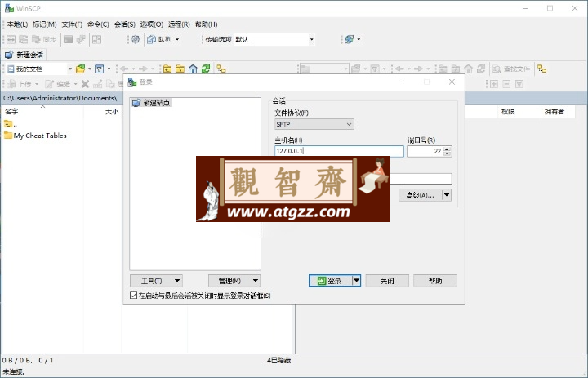Select the 新建会话 session tab
Image resolution: width=588 pixels, height=378 pixels.
pos(24,55)
